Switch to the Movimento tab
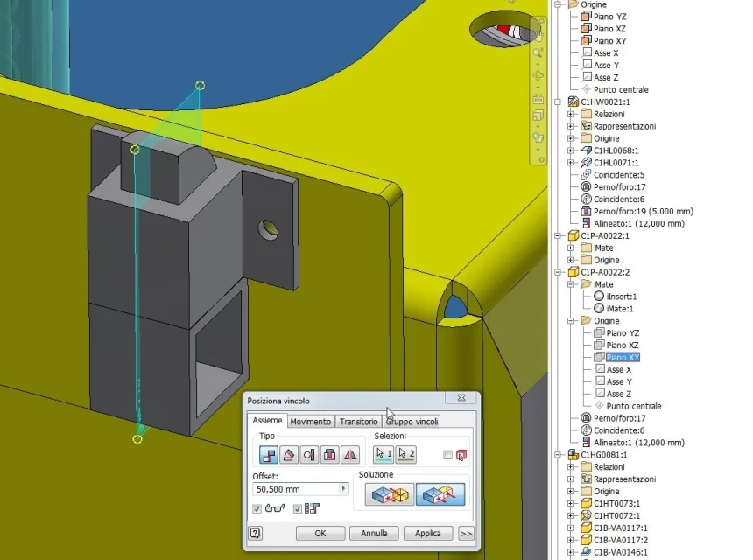753x560 pixels. 311,422
